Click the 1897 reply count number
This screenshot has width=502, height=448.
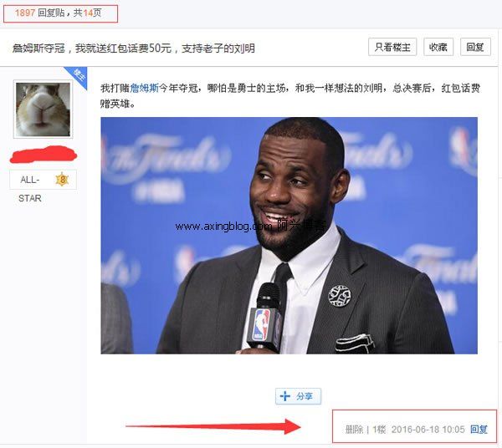pyautogui.click(x=24, y=13)
